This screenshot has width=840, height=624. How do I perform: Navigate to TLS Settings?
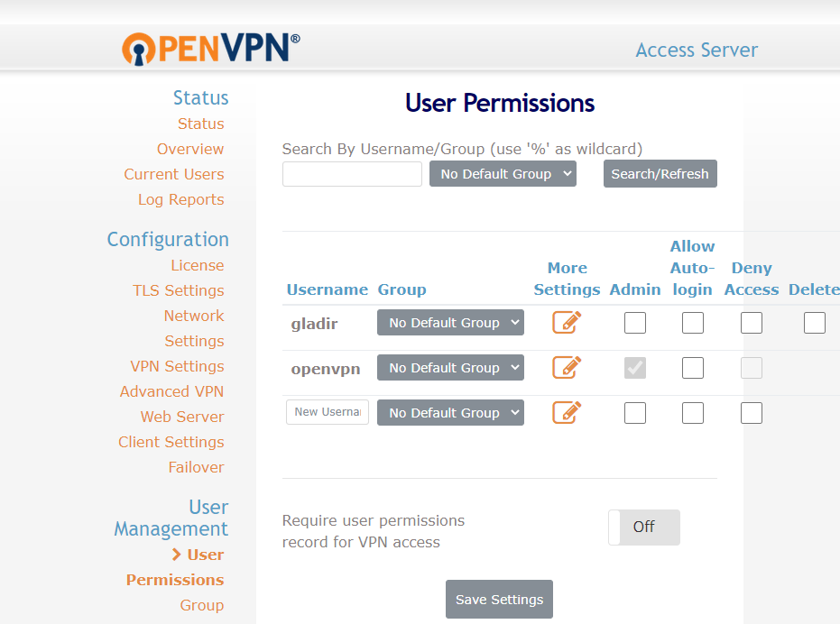[x=179, y=290]
